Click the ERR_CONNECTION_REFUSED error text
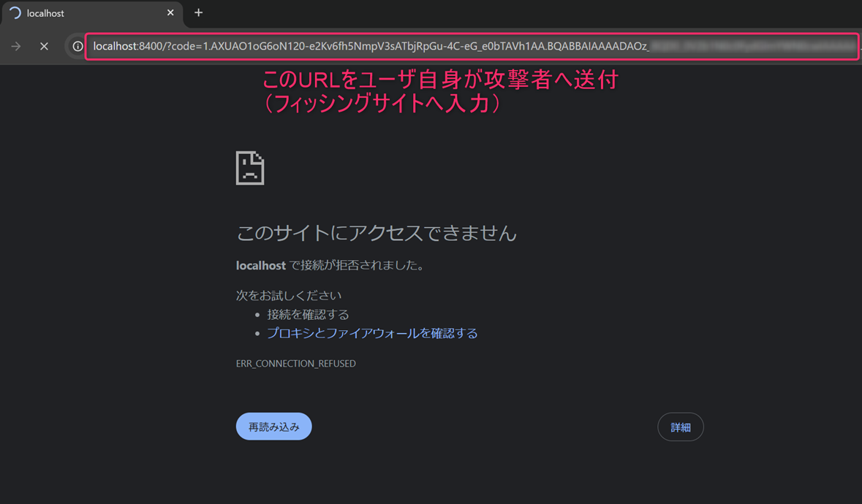Viewport: 862px width, 504px height. pyautogui.click(x=296, y=363)
